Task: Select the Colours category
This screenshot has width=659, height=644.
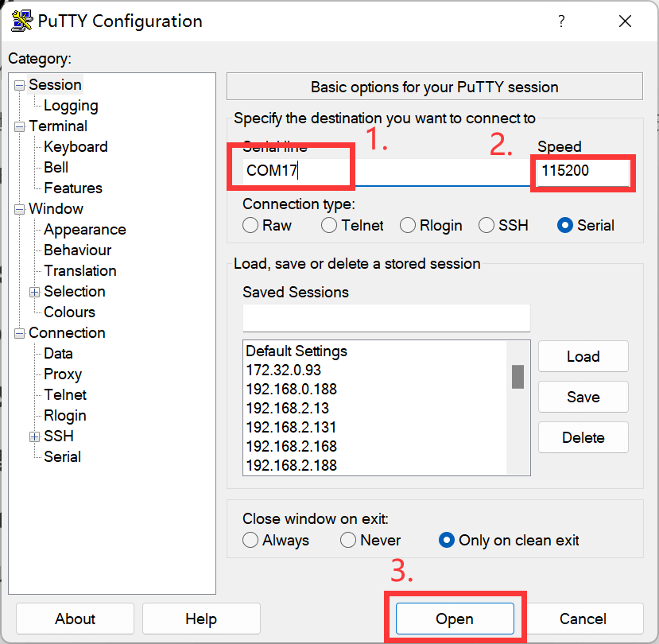Action: click(x=68, y=312)
